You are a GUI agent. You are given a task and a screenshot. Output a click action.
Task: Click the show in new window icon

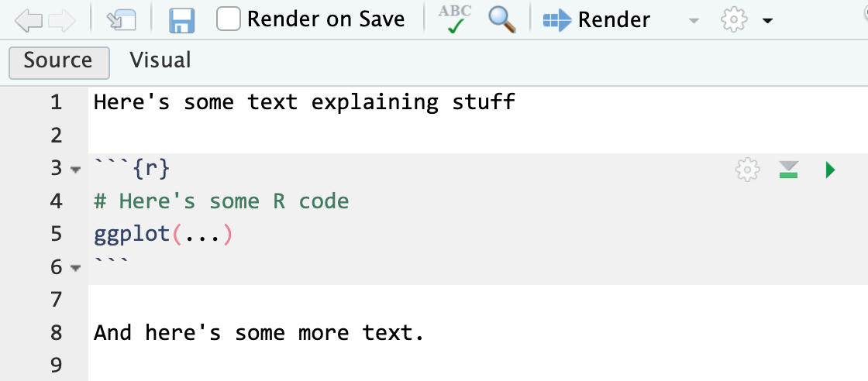point(120,20)
